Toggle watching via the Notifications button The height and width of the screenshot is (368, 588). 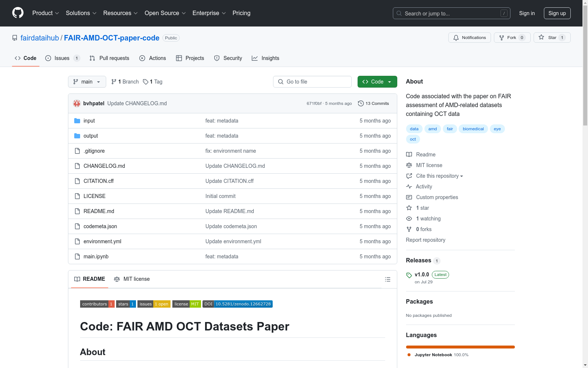click(469, 37)
